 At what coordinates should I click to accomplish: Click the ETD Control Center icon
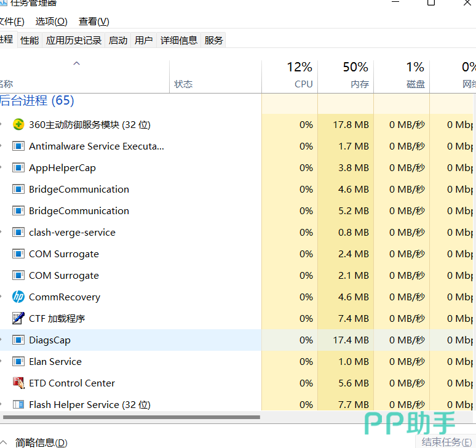[x=18, y=383]
